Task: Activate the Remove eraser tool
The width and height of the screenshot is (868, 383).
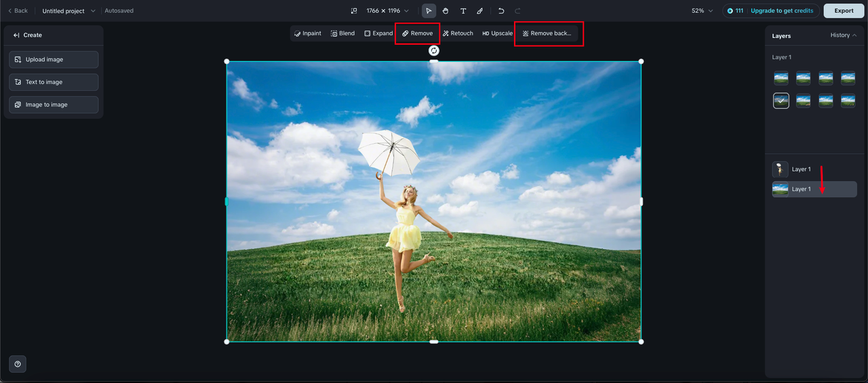Action: (x=417, y=33)
